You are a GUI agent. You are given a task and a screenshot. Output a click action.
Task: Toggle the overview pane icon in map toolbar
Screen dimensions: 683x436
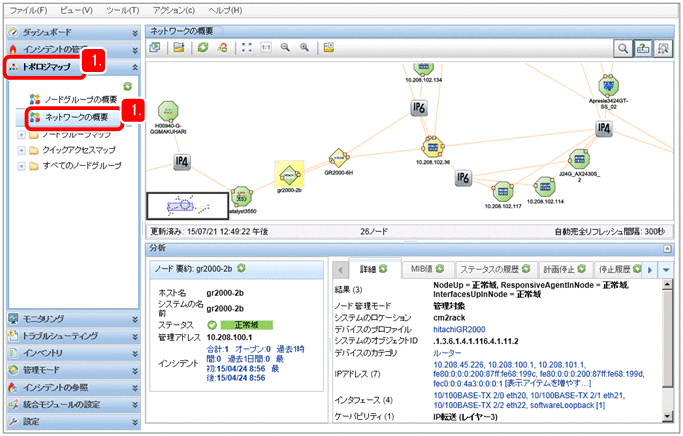(x=329, y=47)
